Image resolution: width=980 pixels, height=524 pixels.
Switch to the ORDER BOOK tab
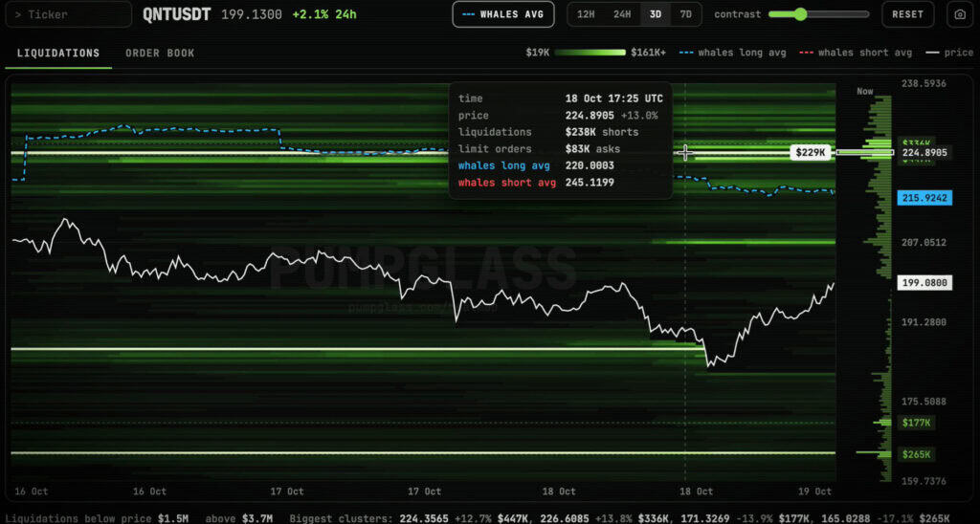(160, 54)
